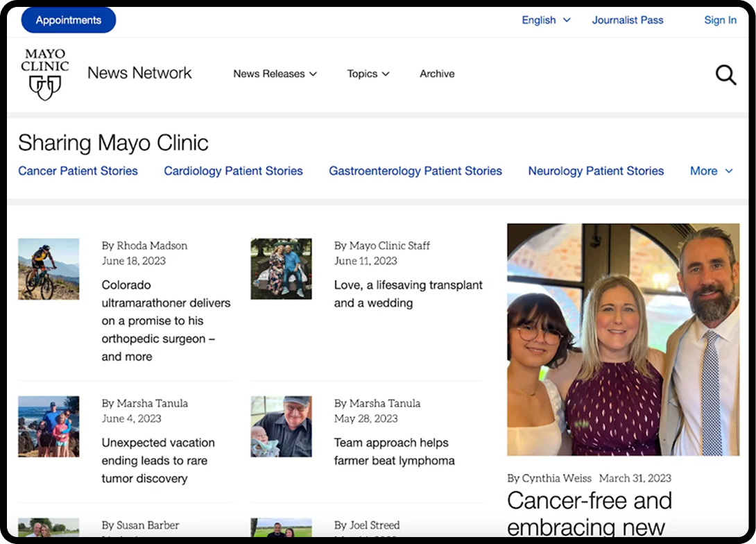This screenshot has width=756, height=544.
Task: Click the Sharing Mayo Clinic heading
Action: [x=113, y=143]
